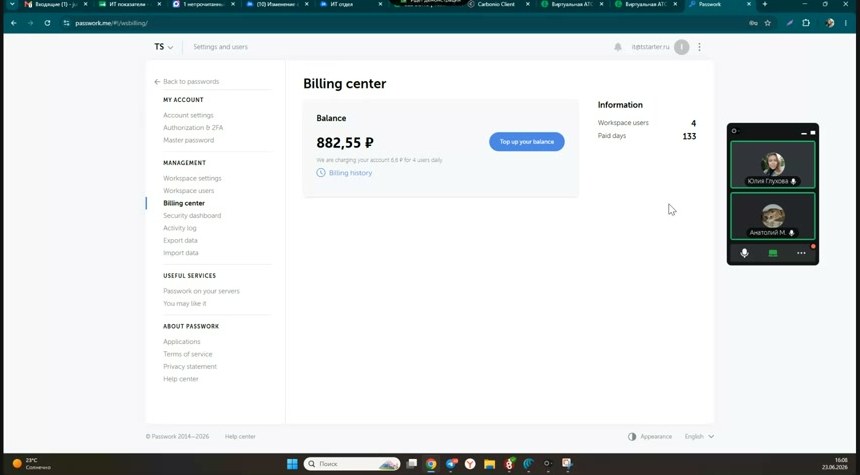860x475 pixels.
Task: Open File Explorer from the taskbar
Action: pos(489,464)
